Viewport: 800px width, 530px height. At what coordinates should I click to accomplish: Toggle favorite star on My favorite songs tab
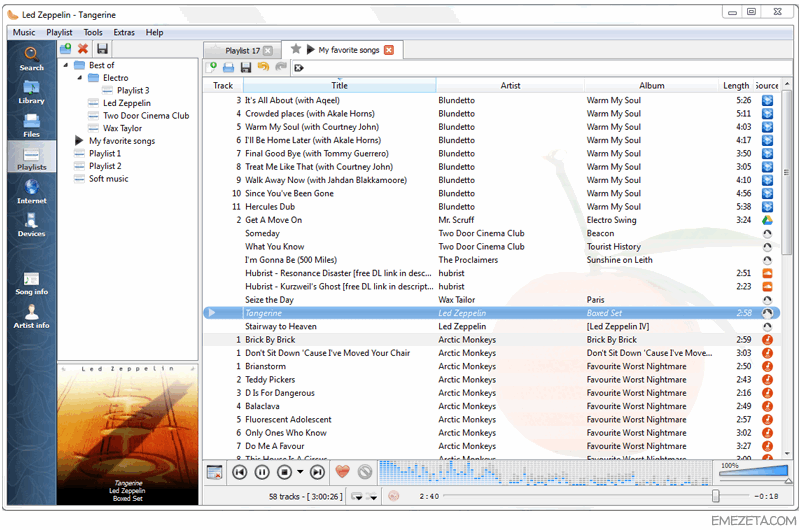[x=295, y=49]
